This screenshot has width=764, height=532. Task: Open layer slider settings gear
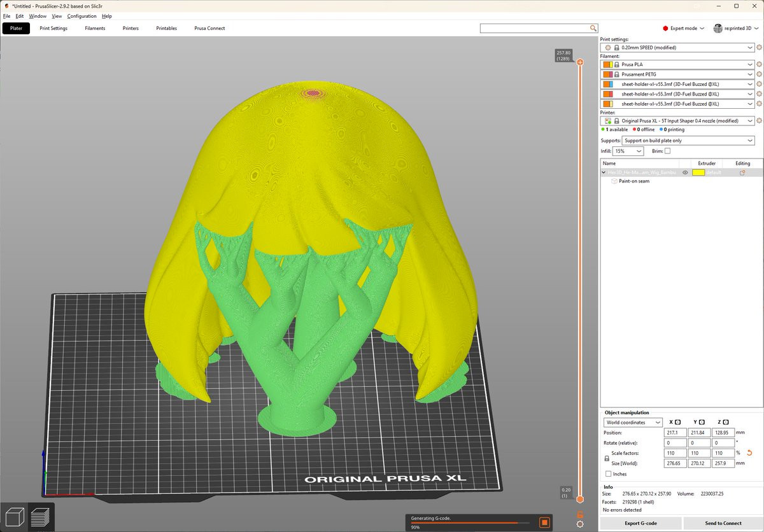[x=580, y=524]
